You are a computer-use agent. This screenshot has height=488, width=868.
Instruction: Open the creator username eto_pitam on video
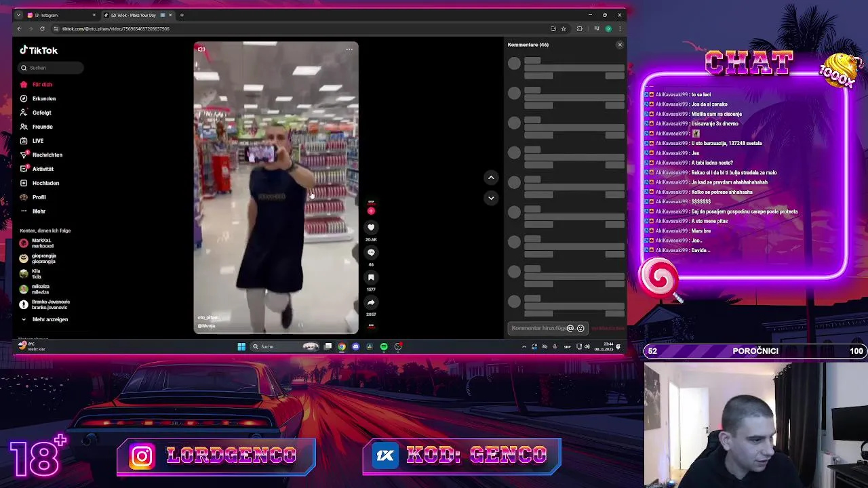click(208, 317)
